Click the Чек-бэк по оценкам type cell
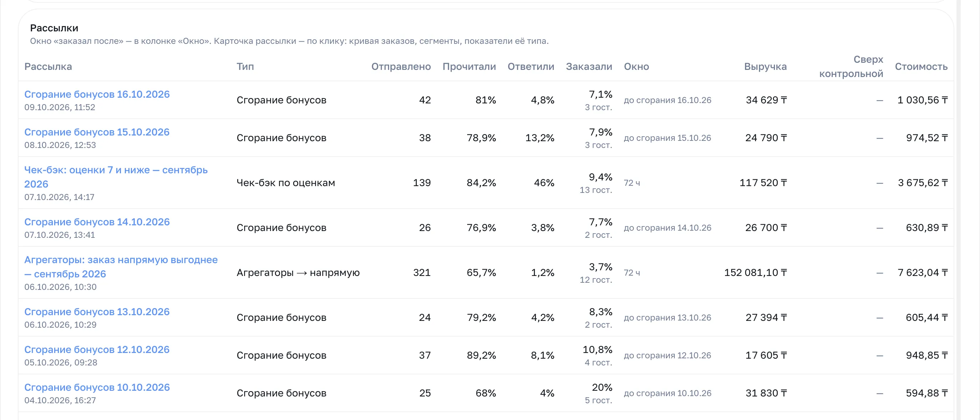This screenshot has height=420, width=980. tap(286, 183)
